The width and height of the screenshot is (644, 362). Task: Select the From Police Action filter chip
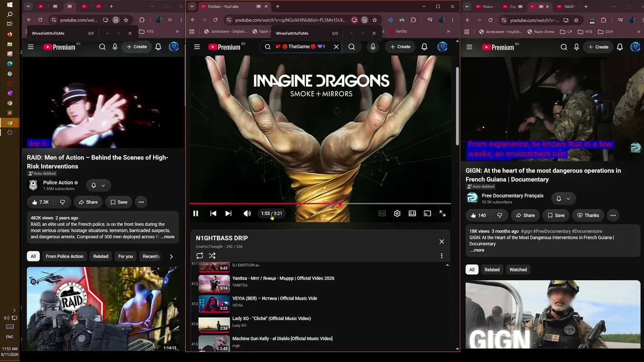64,256
